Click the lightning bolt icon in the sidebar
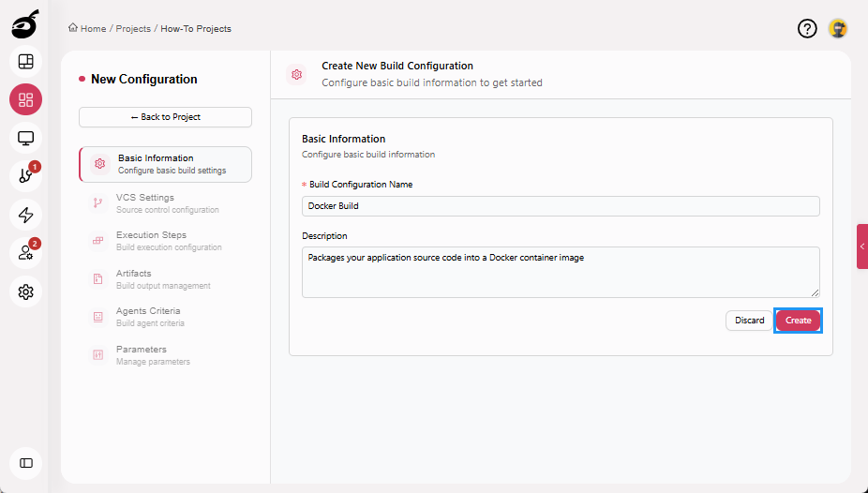The width and height of the screenshot is (868, 493). pos(25,215)
